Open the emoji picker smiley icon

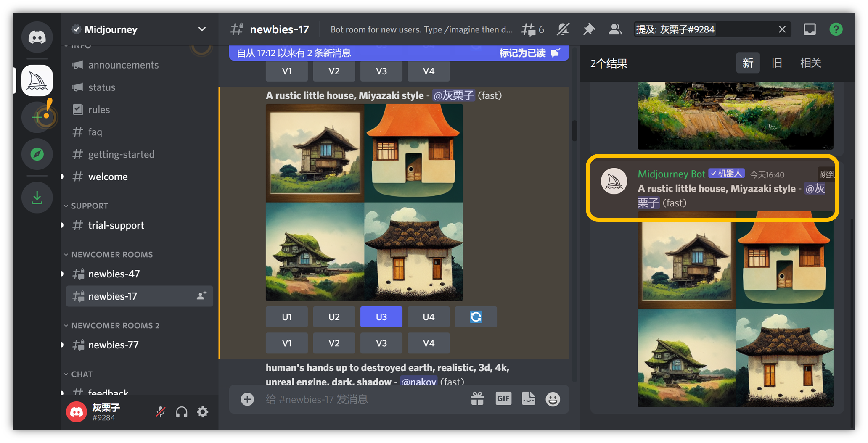(x=553, y=399)
